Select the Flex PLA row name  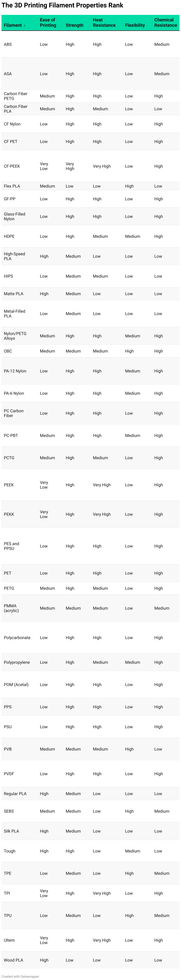pos(12,186)
